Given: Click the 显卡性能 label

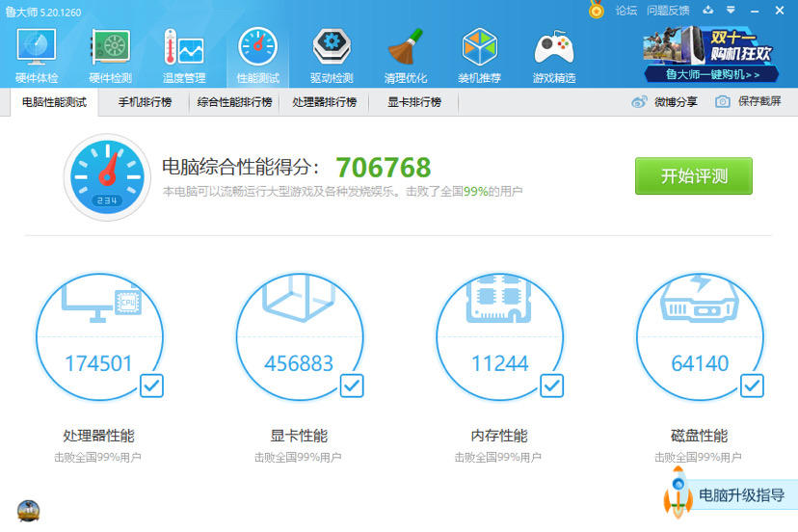Looking at the screenshot, I should (x=299, y=436).
